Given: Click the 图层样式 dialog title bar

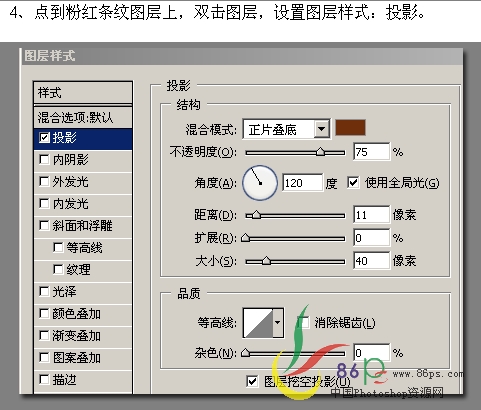Looking at the screenshot, I should (x=242, y=56).
